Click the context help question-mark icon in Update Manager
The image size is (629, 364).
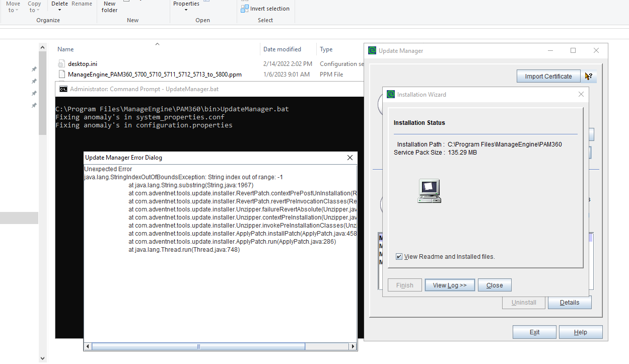click(588, 77)
